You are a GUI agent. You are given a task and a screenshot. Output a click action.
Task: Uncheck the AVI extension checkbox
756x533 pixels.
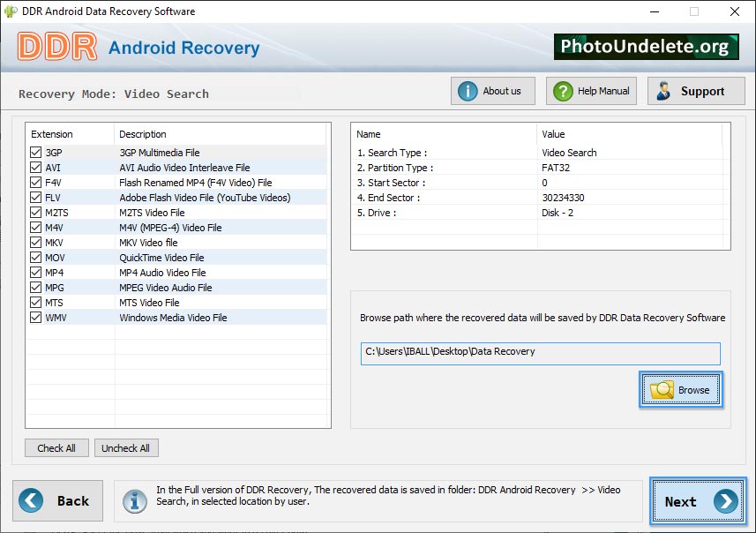[x=35, y=168]
